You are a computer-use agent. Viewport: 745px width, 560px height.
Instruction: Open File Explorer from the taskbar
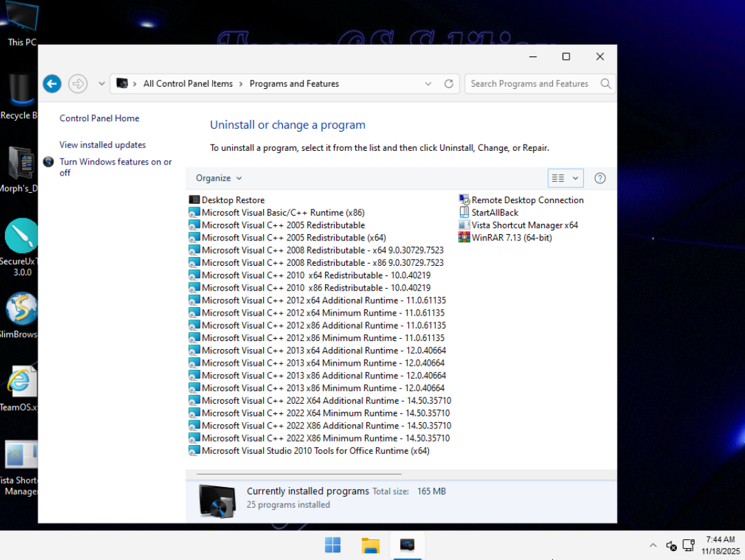(x=370, y=546)
